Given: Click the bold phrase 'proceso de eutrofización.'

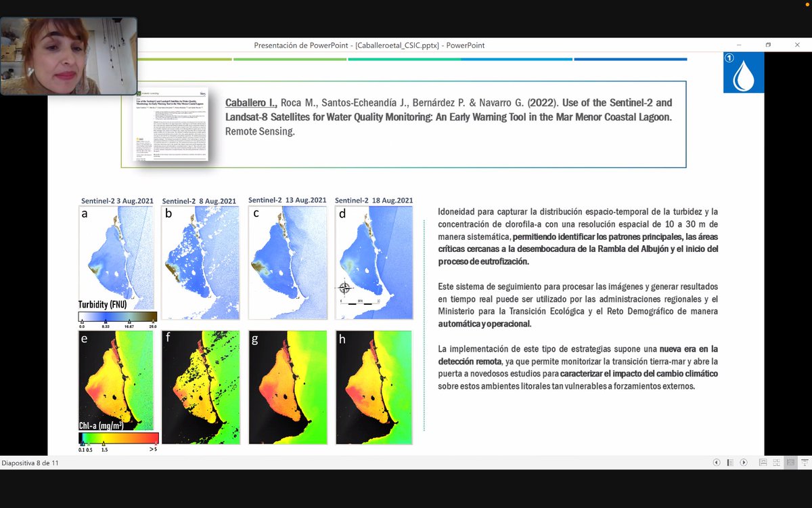Looking at the screenshot, I should point(484,261).
